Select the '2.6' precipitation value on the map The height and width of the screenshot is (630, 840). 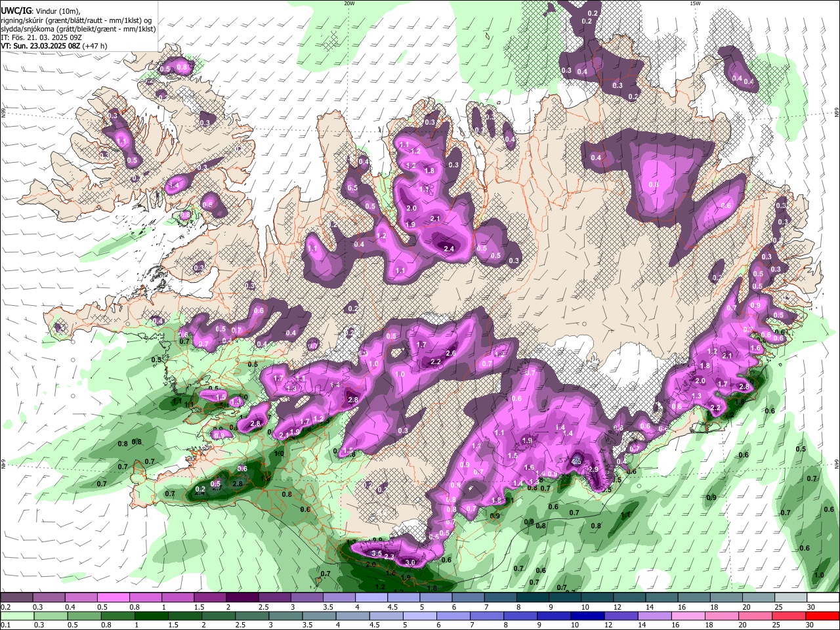(451, 354)
